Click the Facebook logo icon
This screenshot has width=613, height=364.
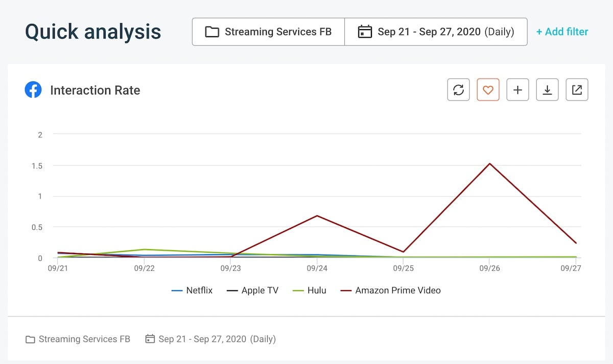tap(33, 90)
